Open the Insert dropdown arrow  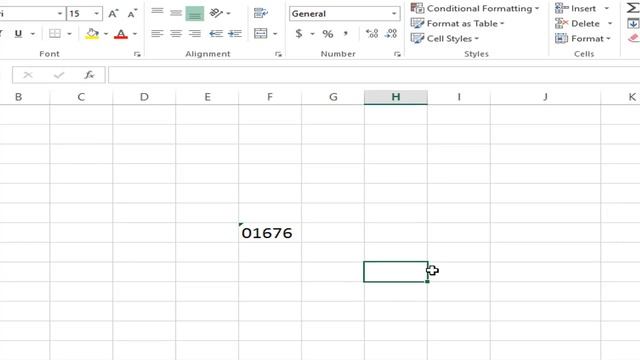(x=607, y=9)
